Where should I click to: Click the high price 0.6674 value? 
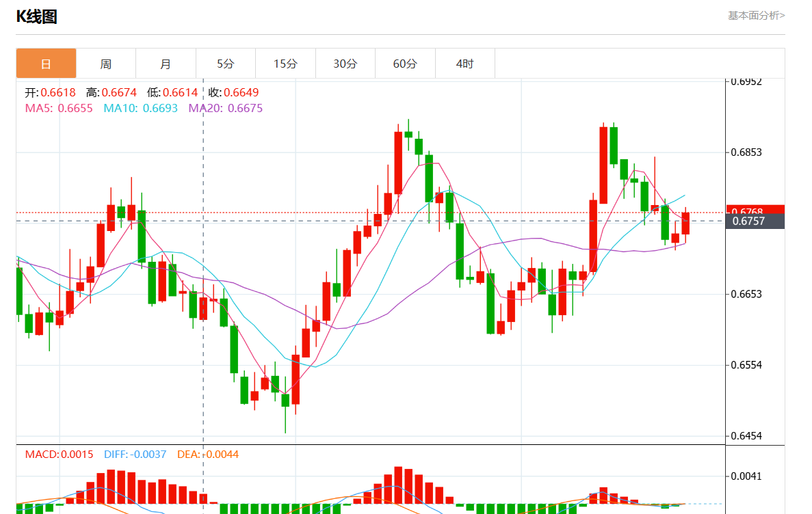[119, 92]
